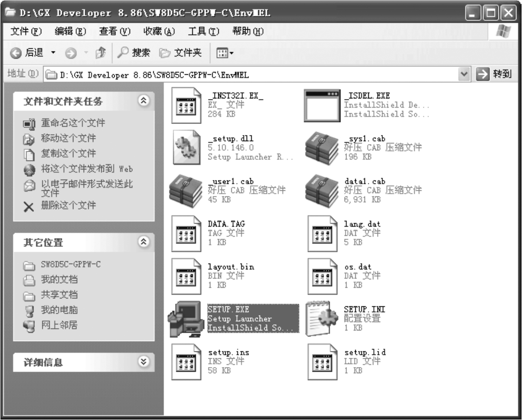The height and width of the screenshot is (420, 522).
Task: Click the rename file icon in tasks panel
Action: click(29, 124)
